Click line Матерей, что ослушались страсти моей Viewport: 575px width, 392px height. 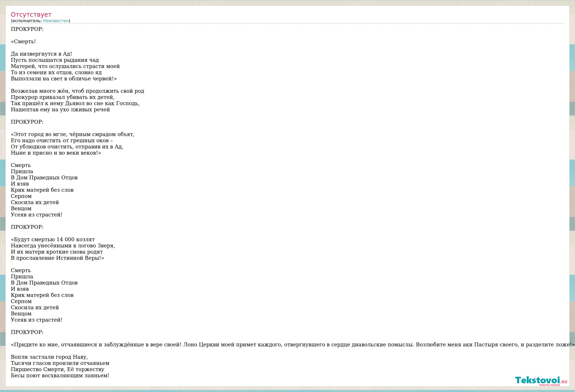(x=65, y=66)
